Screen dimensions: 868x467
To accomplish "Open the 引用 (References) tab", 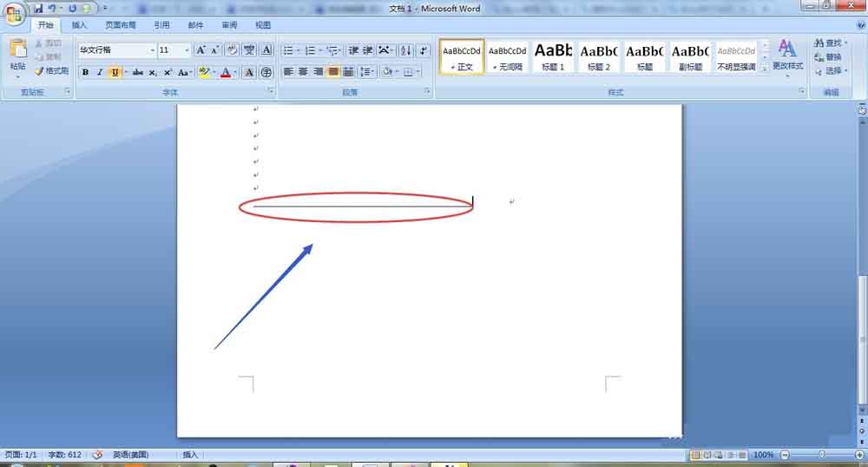I will [161, 25].
